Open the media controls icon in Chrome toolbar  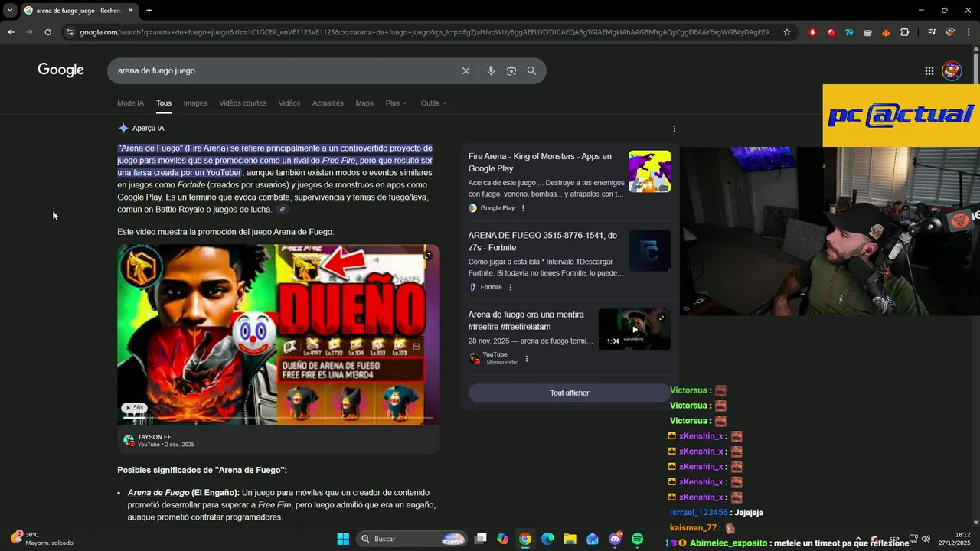[x=932, y=32]
